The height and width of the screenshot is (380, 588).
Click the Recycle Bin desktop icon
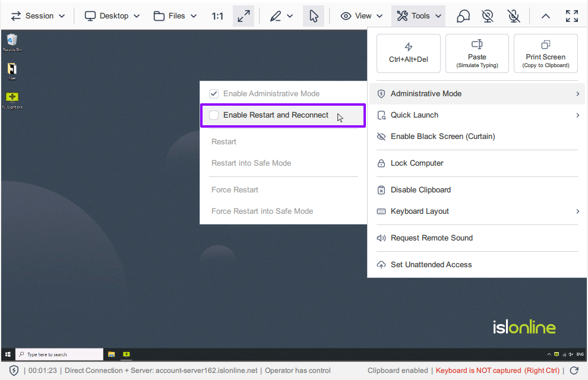12,42
